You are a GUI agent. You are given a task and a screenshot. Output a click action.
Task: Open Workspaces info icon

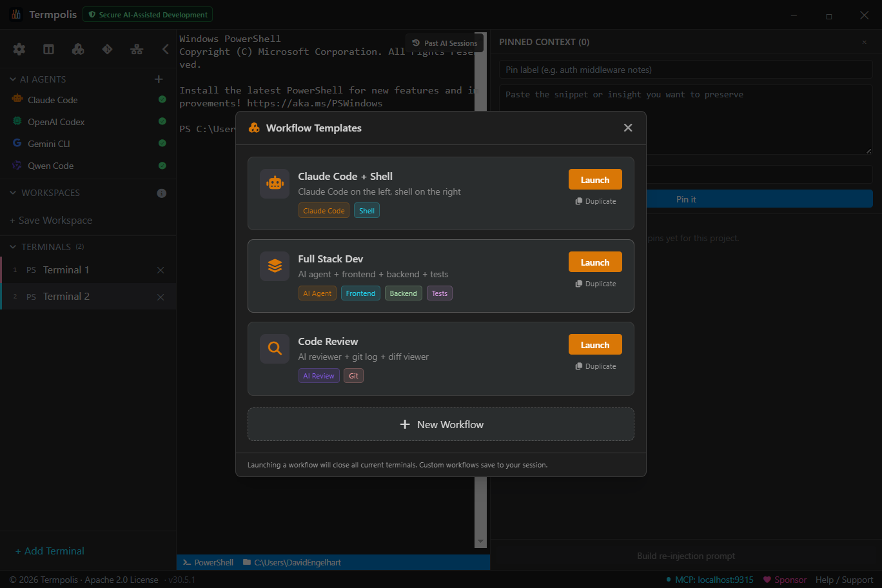pyautogui.click(x=162, y=193)
